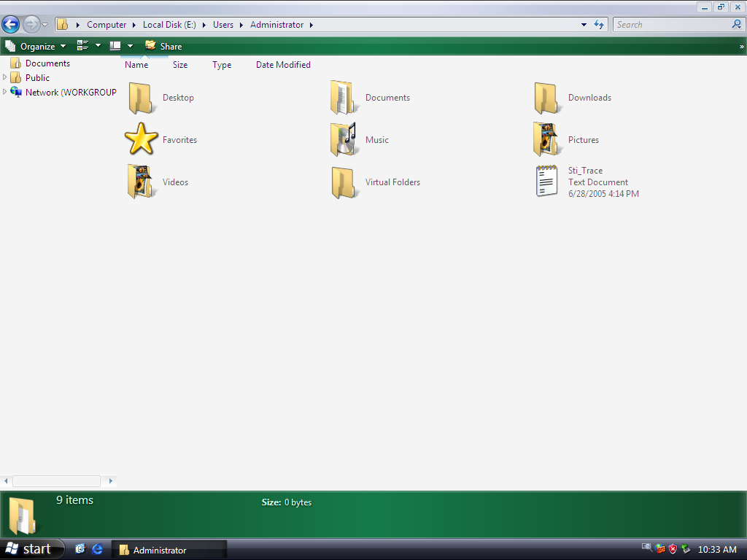Image resolution: width=747 pixels, height=560 pixels.
Task: Click the navigation pane horizontal scrollbar
Action: [x=56, y=481]
